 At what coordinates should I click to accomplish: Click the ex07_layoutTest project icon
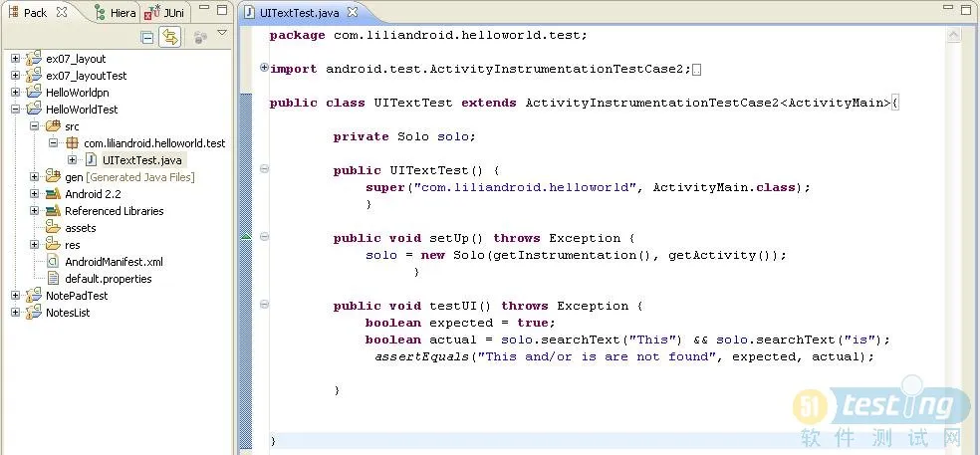tap(34, 75)
